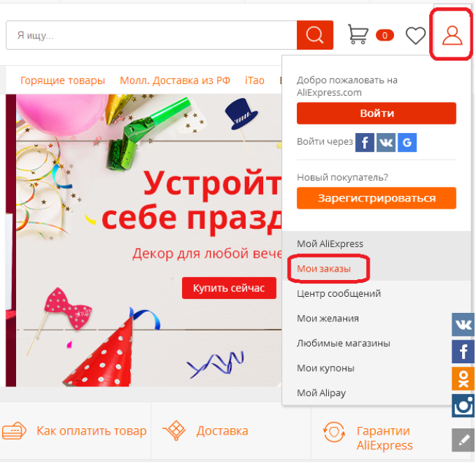Sign in via the Facebook icon
Viewport: 476px width, 462px height.
pyautogui.click(x=365, y=143)
